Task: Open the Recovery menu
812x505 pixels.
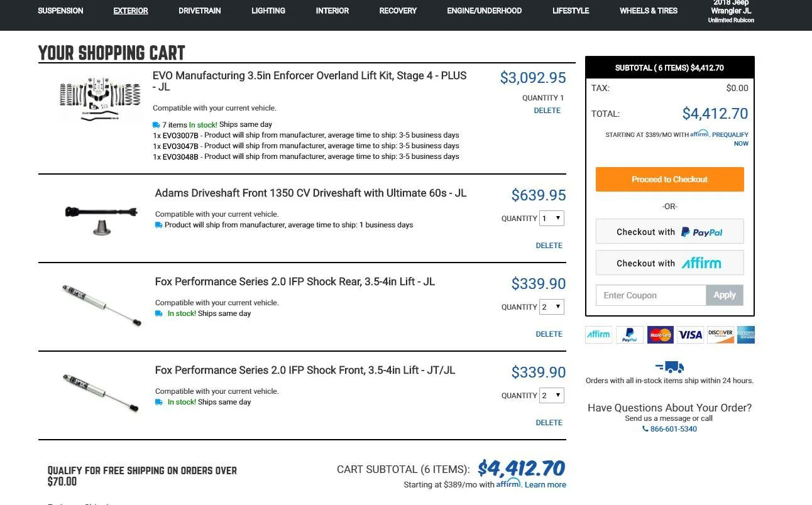Action: (x=398, y=11)
